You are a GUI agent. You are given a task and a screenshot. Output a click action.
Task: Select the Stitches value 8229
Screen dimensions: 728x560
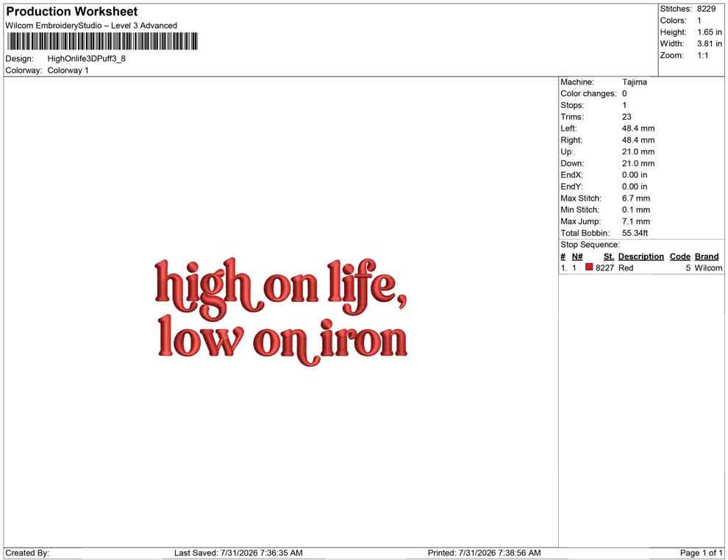point(706,9)
